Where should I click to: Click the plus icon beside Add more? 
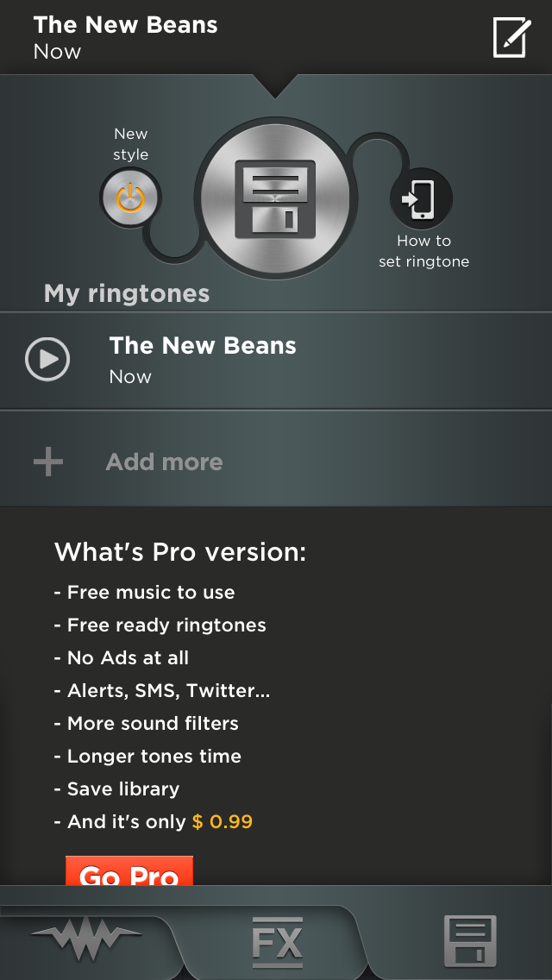[x=48, y=462]
